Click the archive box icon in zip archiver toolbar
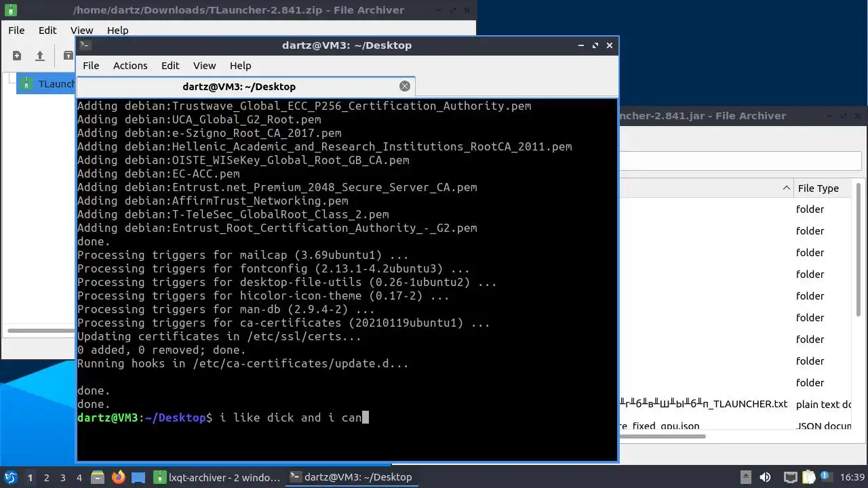 (68, 56)
